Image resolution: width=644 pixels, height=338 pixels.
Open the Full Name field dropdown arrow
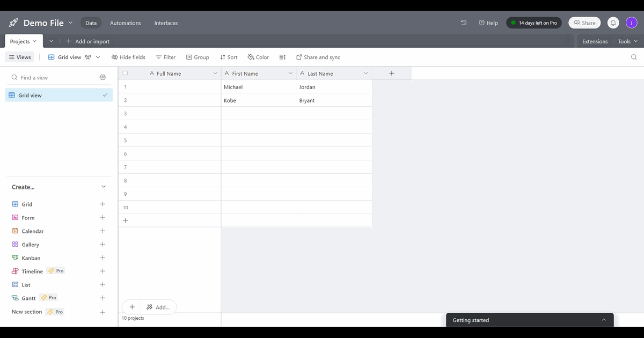coord(215,74)
